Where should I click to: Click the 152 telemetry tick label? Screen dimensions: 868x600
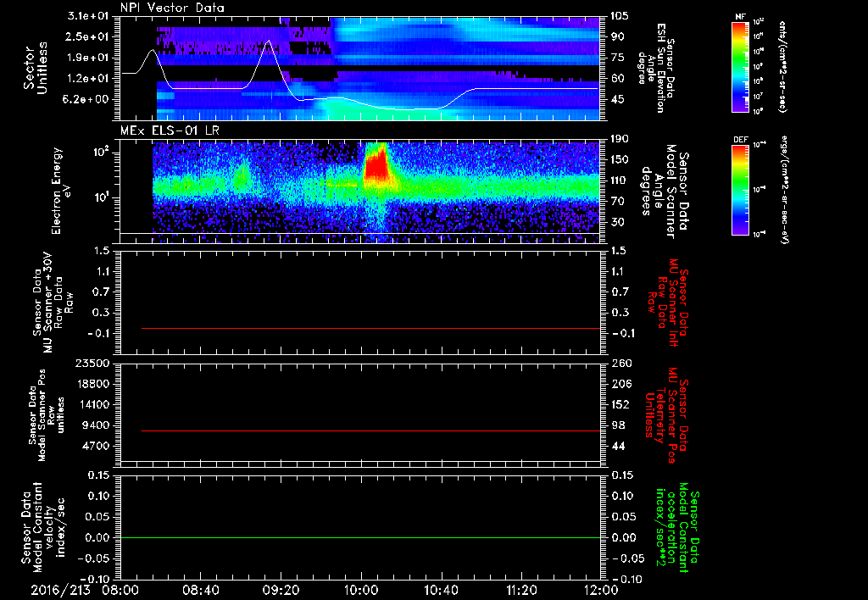[x=620, y=404]
